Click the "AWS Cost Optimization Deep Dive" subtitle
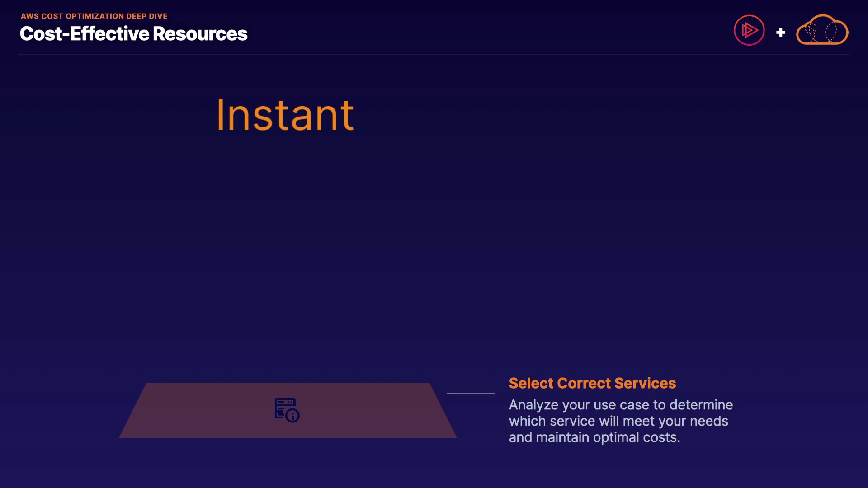 (94, 16)
